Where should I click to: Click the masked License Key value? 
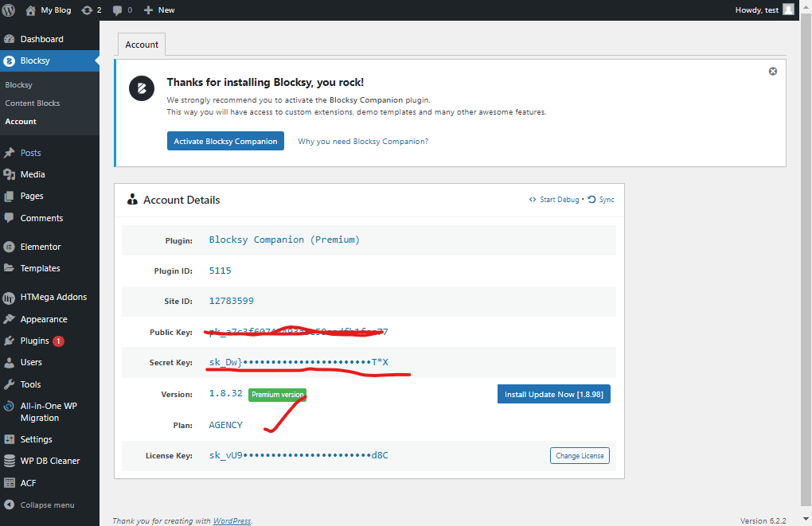point(299,456)
